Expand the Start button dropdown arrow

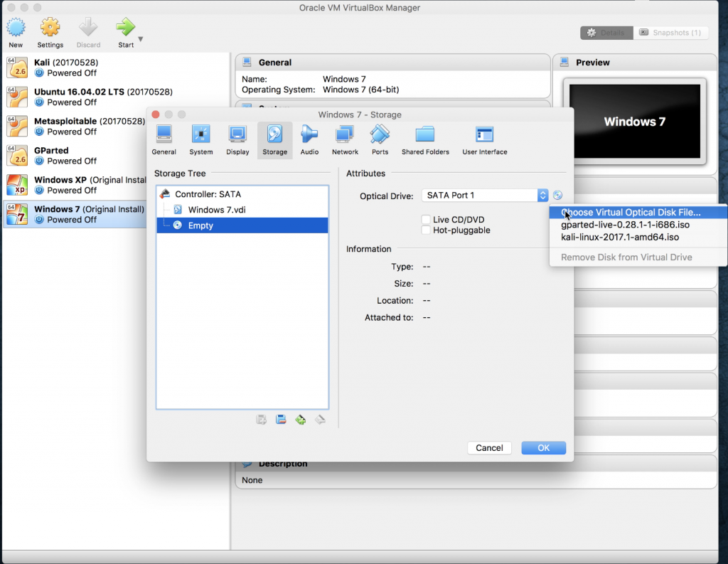click(141, 39)
